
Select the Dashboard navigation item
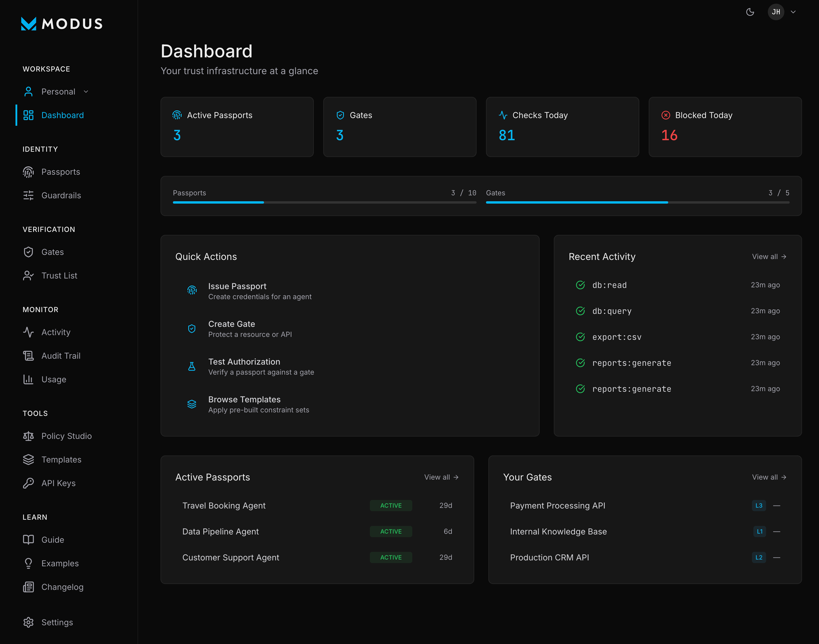point(62,115)
